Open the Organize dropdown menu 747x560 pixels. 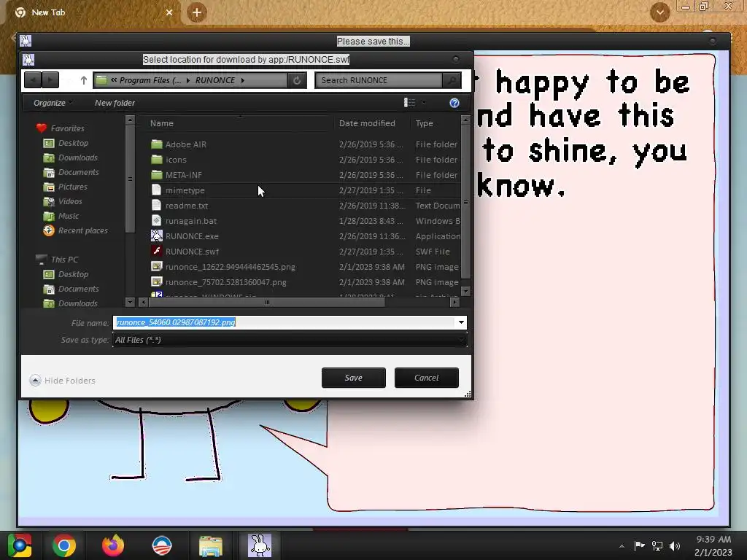[53, 103]
